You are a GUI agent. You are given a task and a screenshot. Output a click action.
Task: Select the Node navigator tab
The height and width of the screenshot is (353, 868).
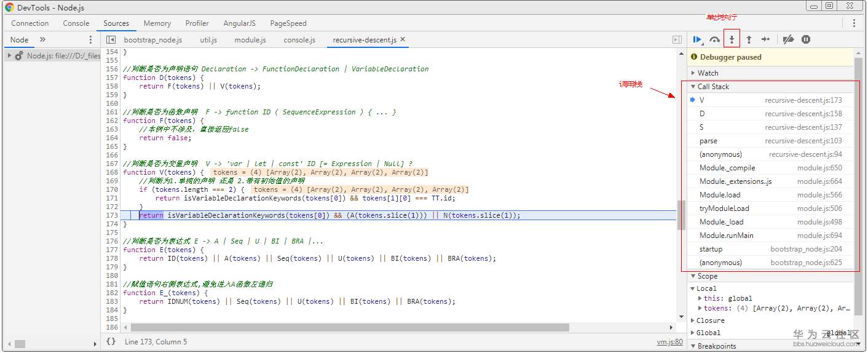[19, 39]
